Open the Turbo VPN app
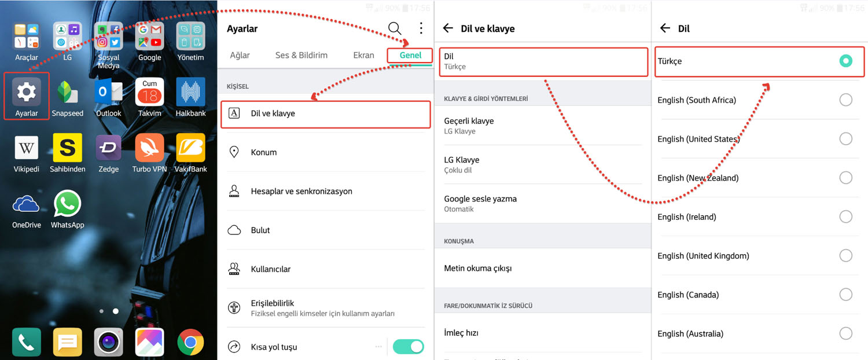The height and width of the screenshot is (360, 868). coord(149,149)
